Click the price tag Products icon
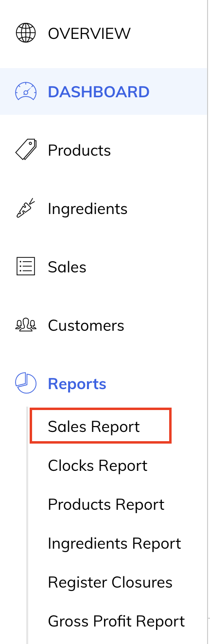The height and width of the screenshot is (644, 210). 26,150
